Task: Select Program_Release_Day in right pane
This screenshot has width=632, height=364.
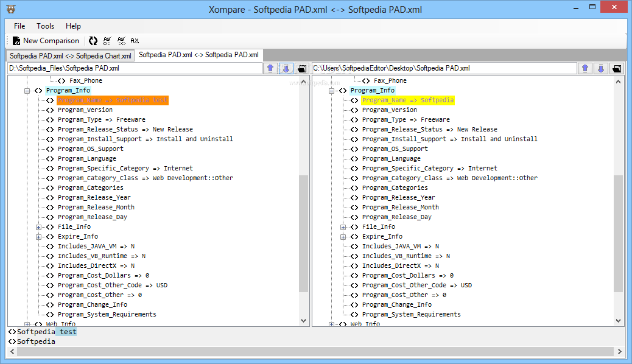Action: 396,217
